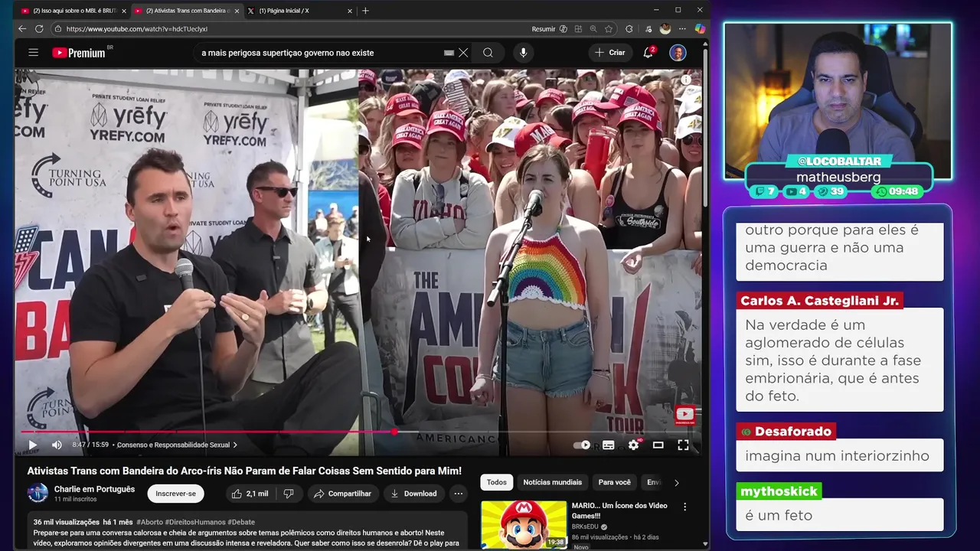980x551 pixels.
Task: Open the video info icon top-right
Action: pos(686,80)
